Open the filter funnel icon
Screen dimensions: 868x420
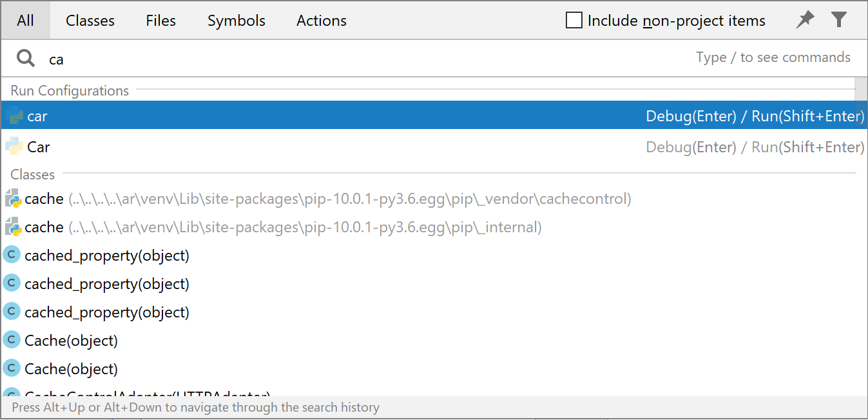pos(838,20)
